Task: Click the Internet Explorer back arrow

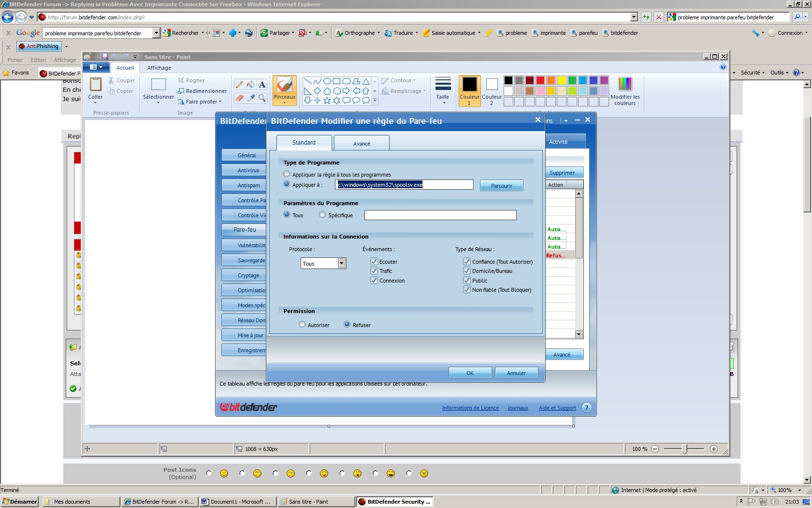Action: point(7,17)
